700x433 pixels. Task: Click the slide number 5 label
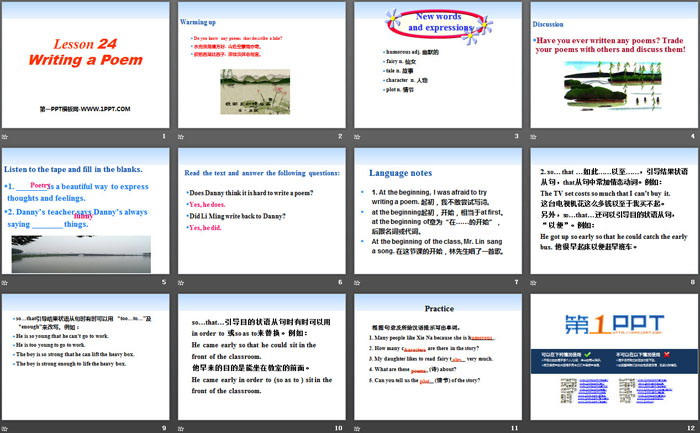[x=164, y=282]
